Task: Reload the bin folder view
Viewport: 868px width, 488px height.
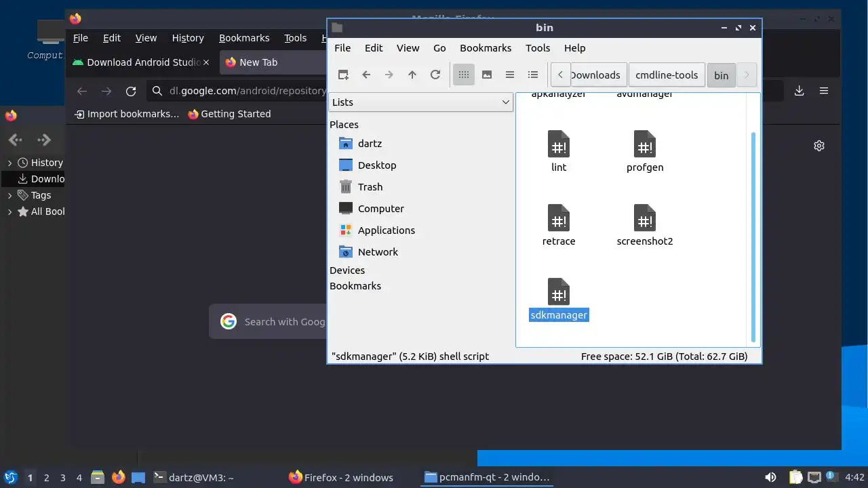Action: click(x=435, y=75)
